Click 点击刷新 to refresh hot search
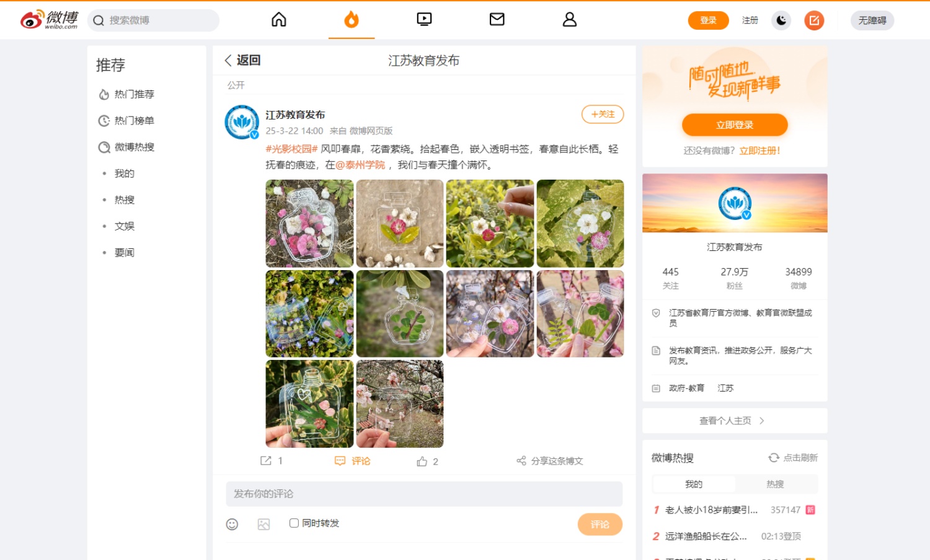Screen dimensions: 930x560 [x=793, y=458]
